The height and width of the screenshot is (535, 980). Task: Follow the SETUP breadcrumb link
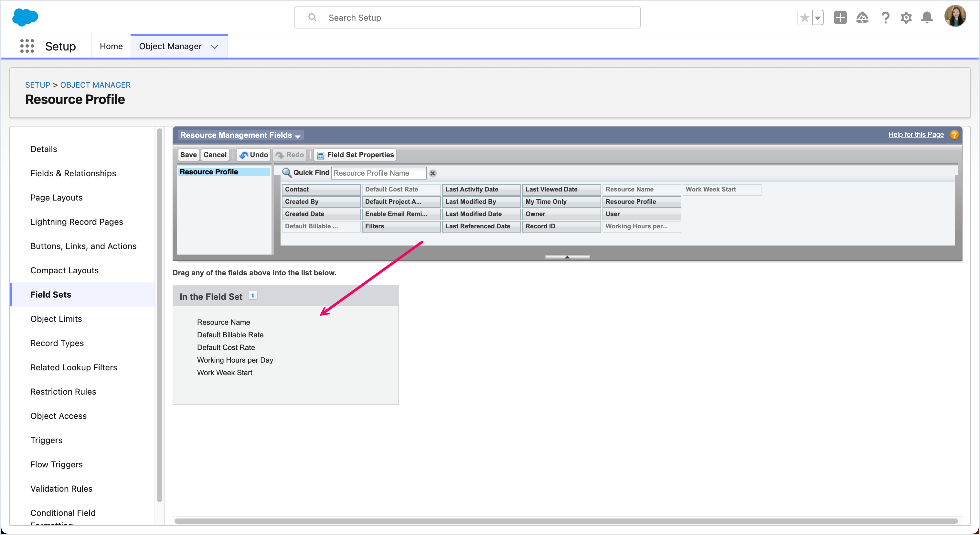pyautogui.click(x=38, y=85)
